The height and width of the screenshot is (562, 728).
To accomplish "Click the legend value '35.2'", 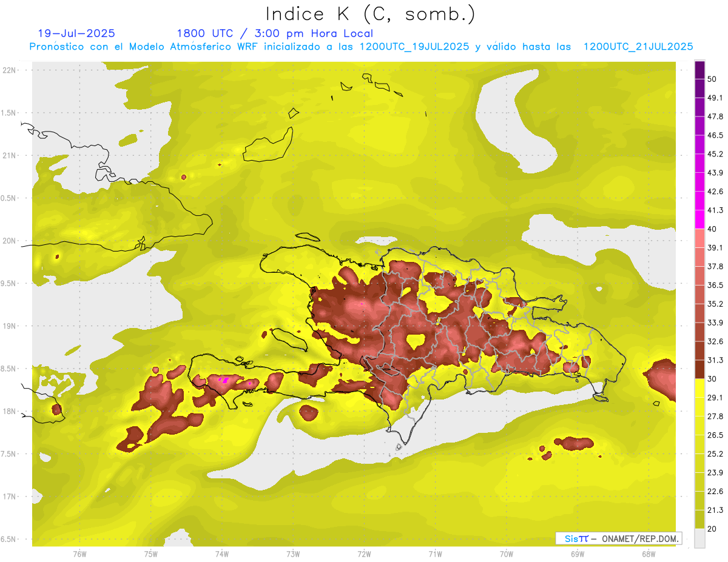I will point(715,304).
